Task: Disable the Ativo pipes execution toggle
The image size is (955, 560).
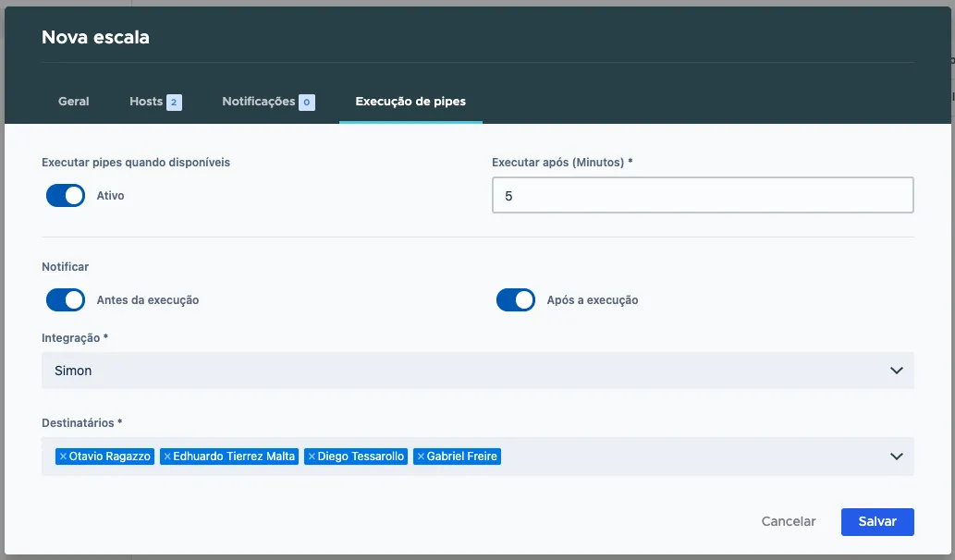Action: pos(66,195)
